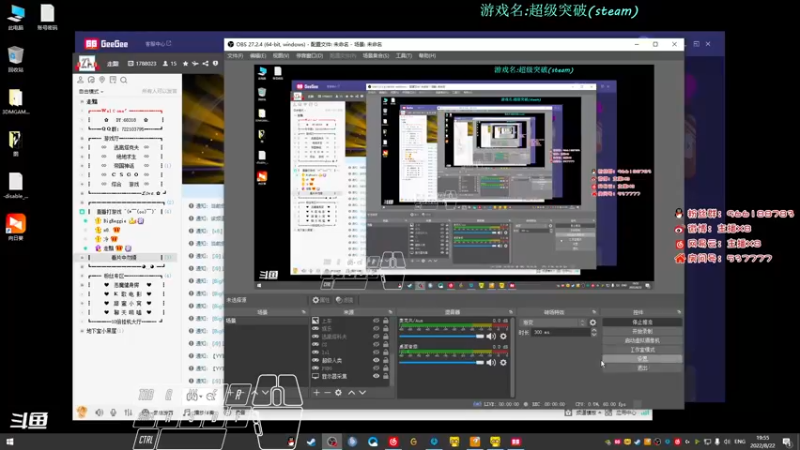Toggle GeeGee microphone icon in bottom bar
800x450 pixels.
tap(113, 412)
